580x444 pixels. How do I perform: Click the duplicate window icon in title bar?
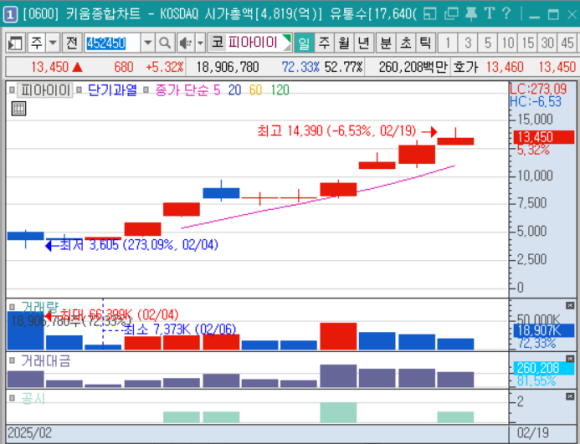pos(451,14)
